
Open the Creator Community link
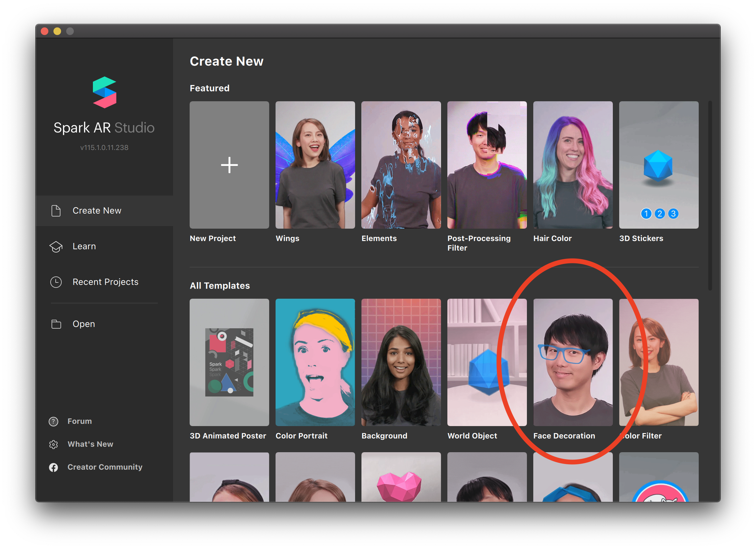(105, 467)
